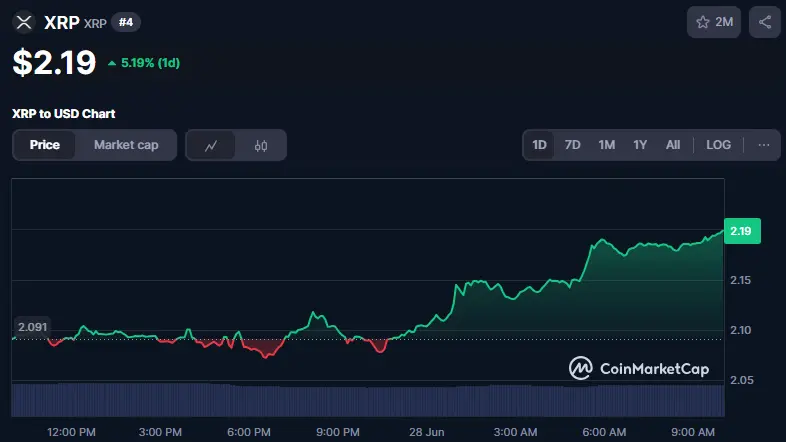Image resolution: width=786 pixels, height=442 pixels.
Task: Select the Market cap tab
Action: pyautogui.click(x=126, y=145)
